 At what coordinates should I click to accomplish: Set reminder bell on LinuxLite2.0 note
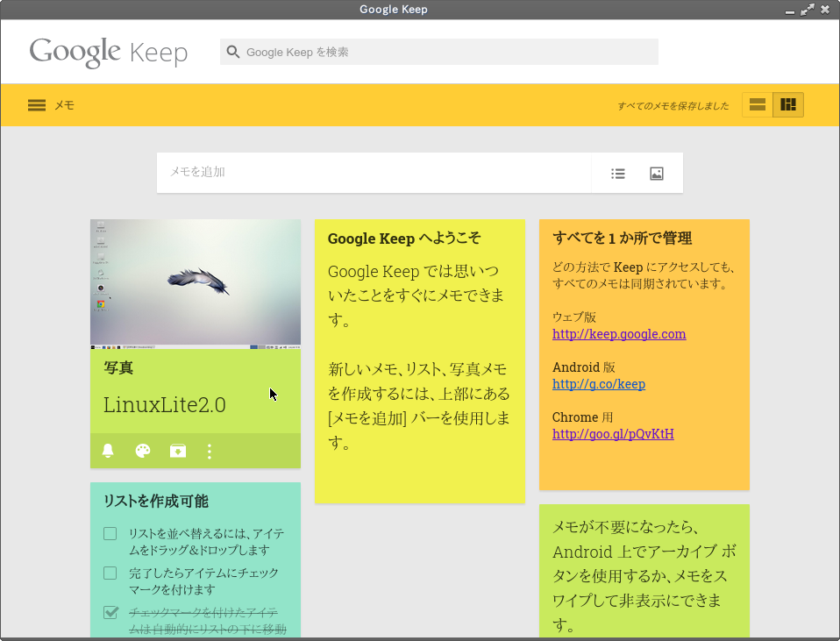tap(108, 451)
